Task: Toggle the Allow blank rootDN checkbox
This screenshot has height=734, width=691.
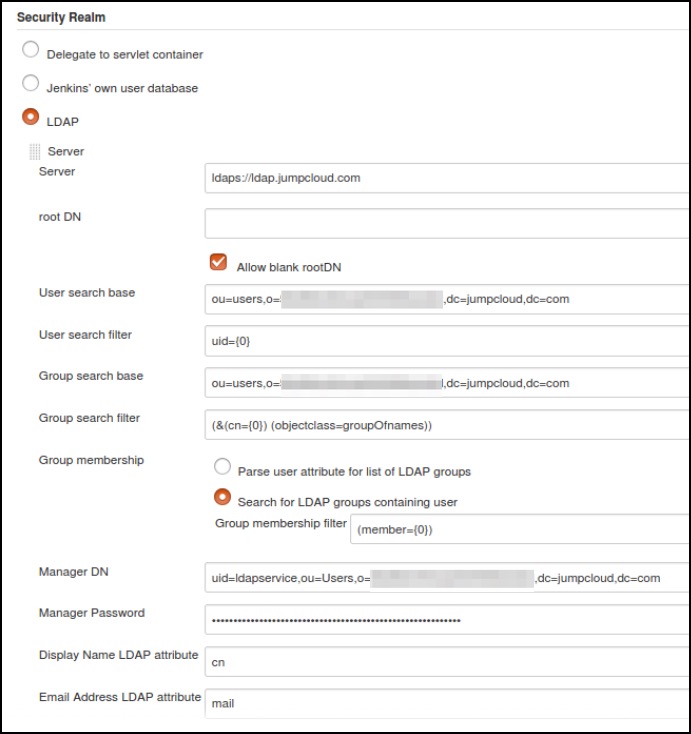Action: pos(218,262)
